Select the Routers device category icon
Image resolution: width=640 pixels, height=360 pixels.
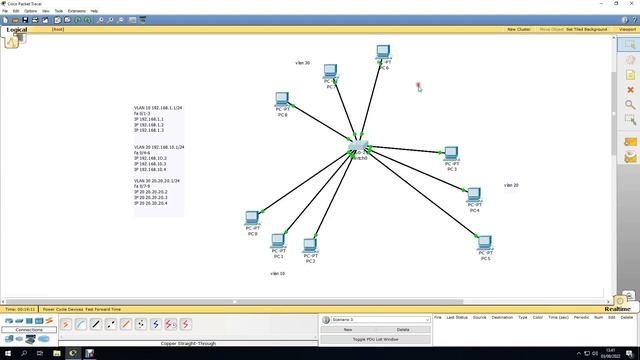tap(9, 321)
